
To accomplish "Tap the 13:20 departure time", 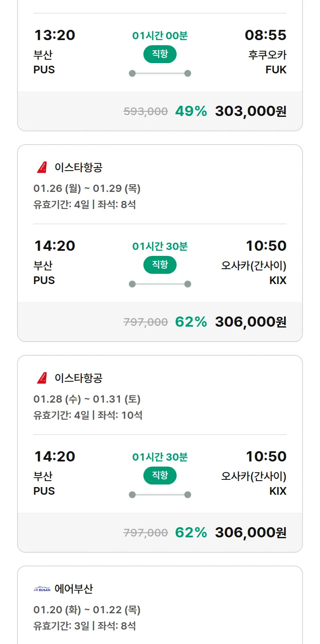I will coord(55,35).
